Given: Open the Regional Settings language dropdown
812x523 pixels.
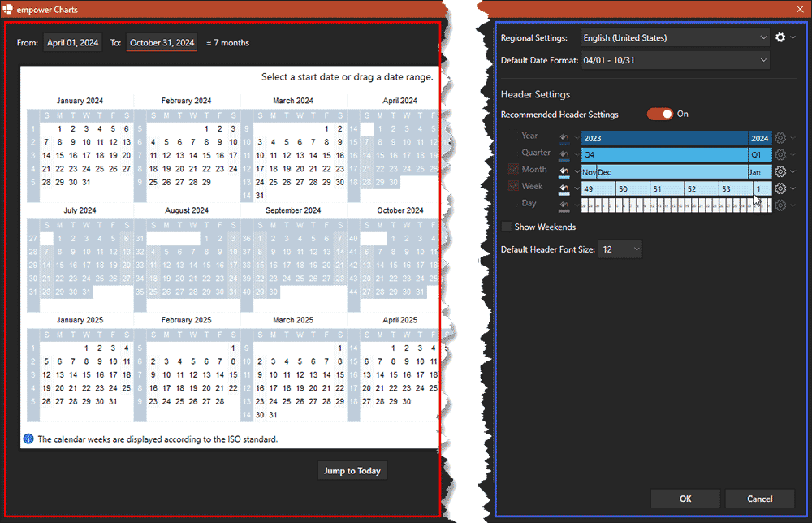Looking at the screenshot, I should (674, 37).
